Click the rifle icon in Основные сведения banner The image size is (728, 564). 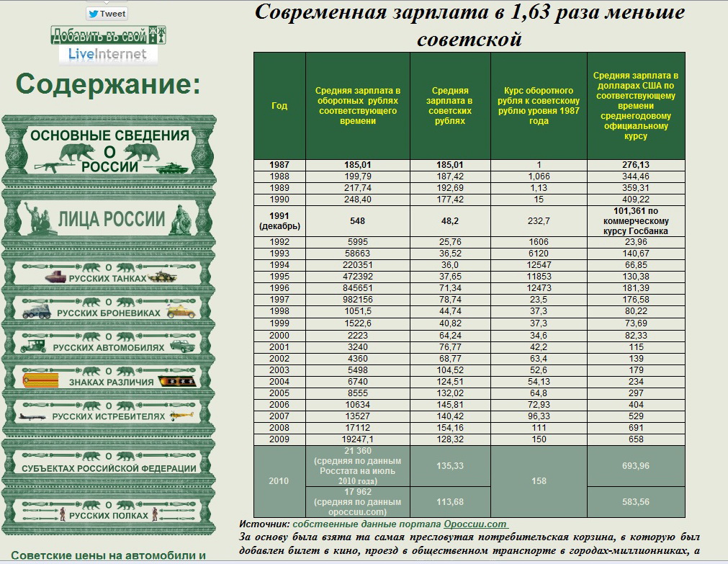click(53, 166)
